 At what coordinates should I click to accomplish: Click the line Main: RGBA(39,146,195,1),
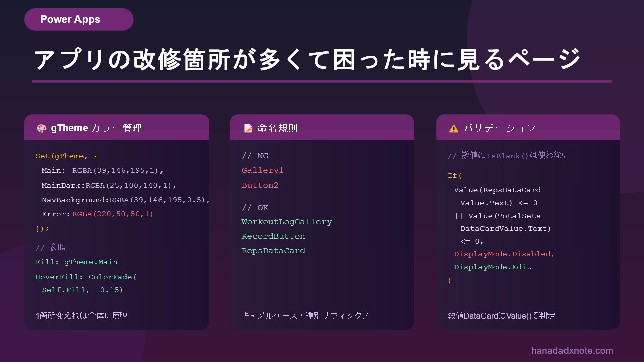pos(103,170)
